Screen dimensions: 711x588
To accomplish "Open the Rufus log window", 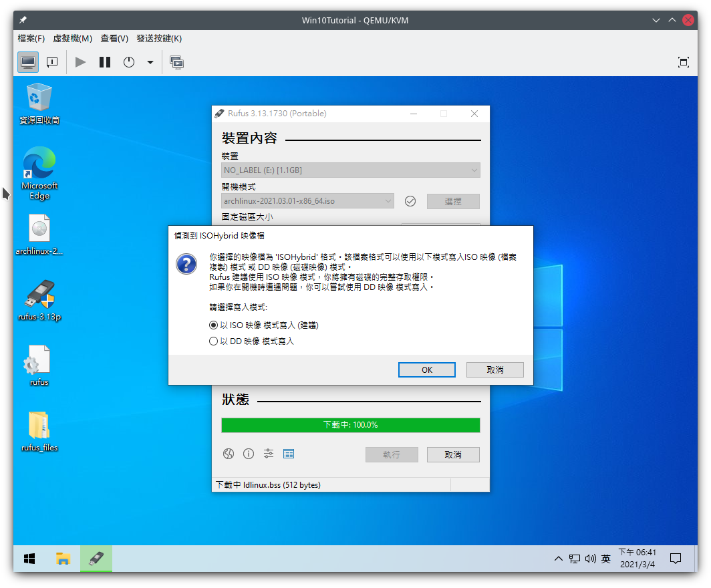I will pyautogui.click(x=289, y=454).
